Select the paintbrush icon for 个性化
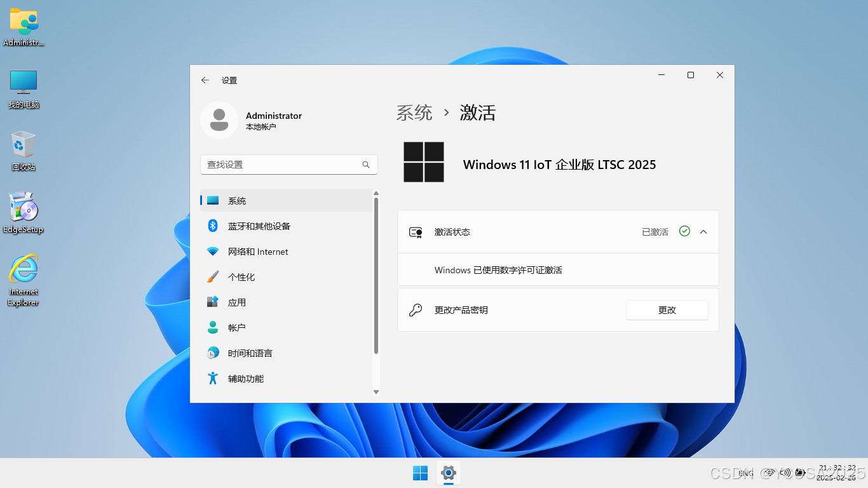Image resolution: width=868 pixels, height=488 pixels. point(213,277)
